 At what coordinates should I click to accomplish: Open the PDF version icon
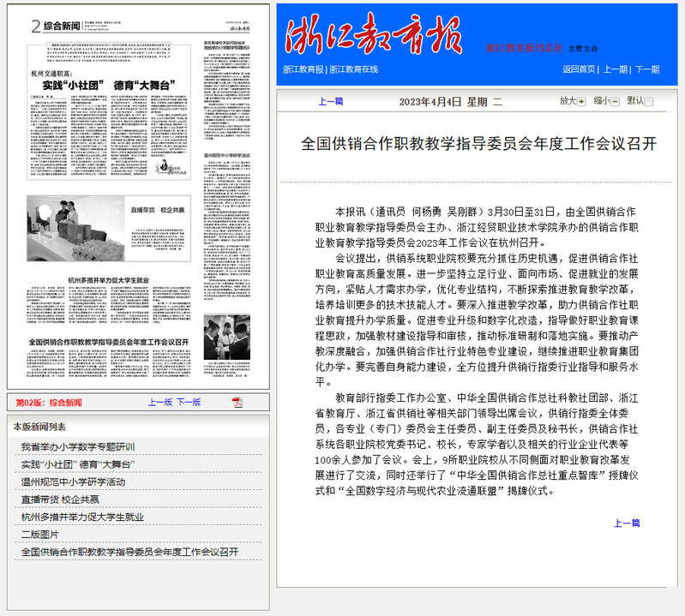click(237, 403)
